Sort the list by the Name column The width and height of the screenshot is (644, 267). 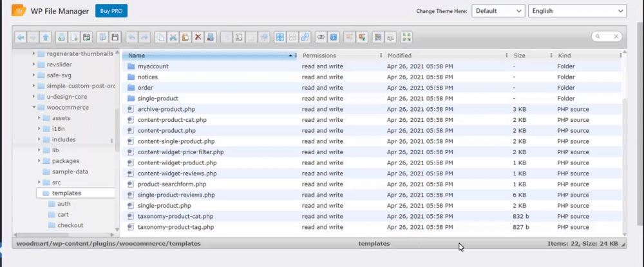point(209,55)
